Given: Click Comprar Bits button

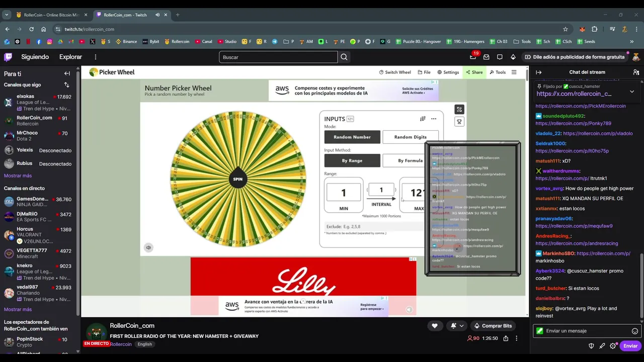Looking at the screenshot, I should point(493,326).
